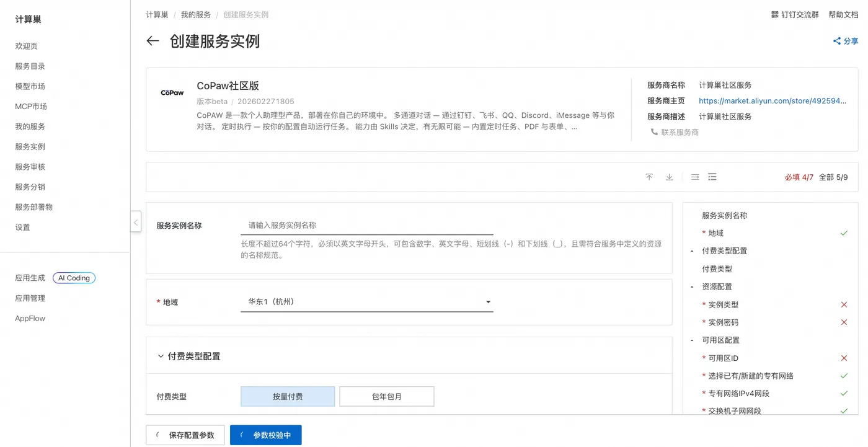Jump to 专有网络IPv4网段 in right outline
Image resolution: width=868 pixels, height=447 pixels.
coord(739,394)
